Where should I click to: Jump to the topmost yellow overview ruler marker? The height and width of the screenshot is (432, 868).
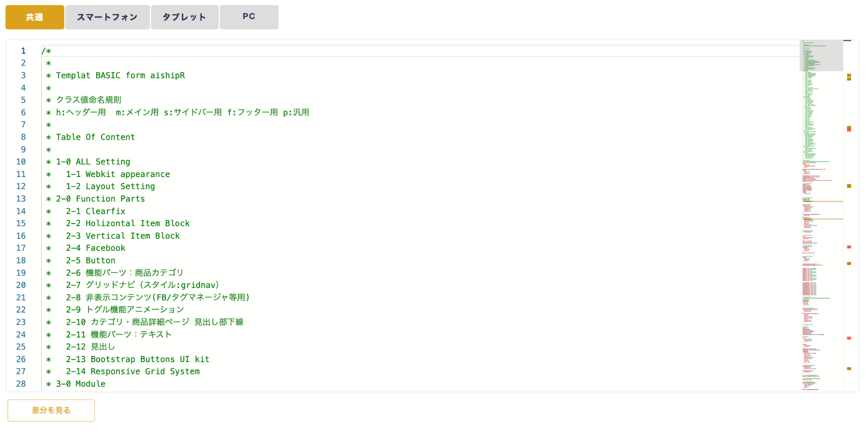pos(849,76)
